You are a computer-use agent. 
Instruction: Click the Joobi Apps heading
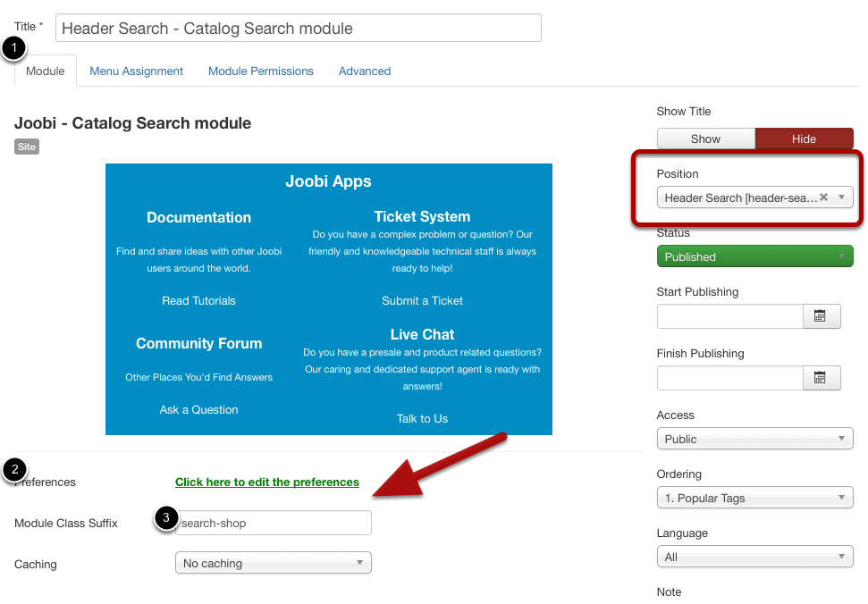click(328, 181)
